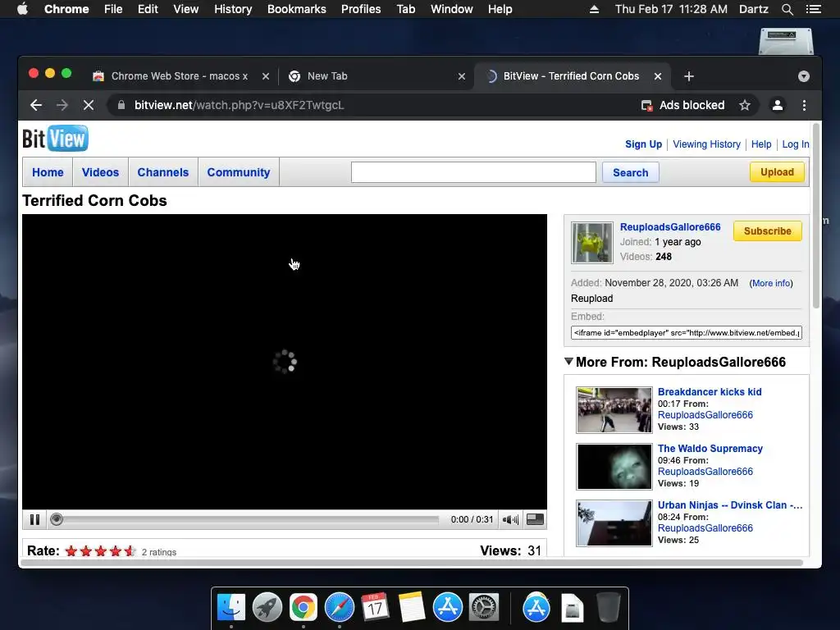840x630 pixels.
Task: Open the tab search dropdown arrow
Action: tap(804, 76)
